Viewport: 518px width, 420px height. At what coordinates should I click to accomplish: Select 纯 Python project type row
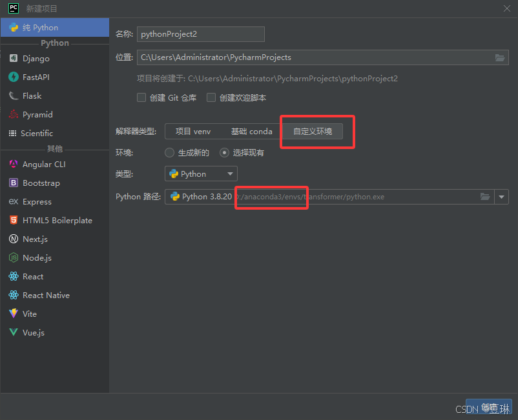[55, 27]
